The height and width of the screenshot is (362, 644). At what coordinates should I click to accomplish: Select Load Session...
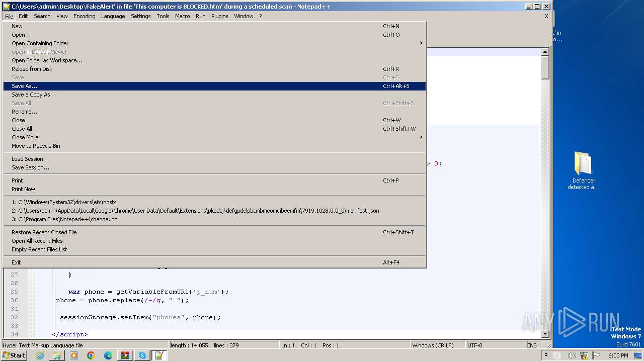(x=215, y=159)
